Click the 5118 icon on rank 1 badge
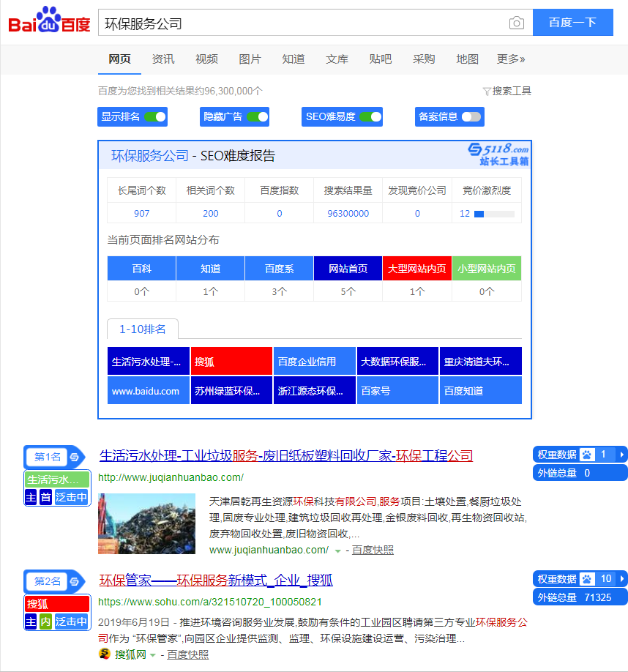The image size is (628, 672). [75, 458]
